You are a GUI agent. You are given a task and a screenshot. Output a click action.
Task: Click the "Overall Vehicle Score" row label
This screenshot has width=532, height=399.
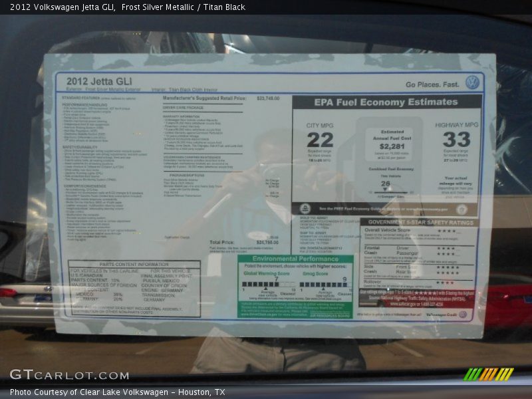pos(387,230)
